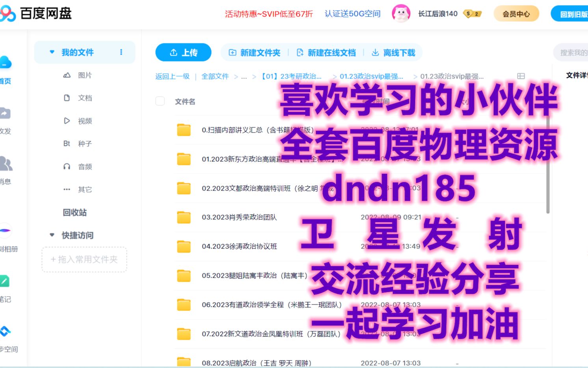Viewport: 588px width, 368px height.
Task: Open the three-dot menu beside 我的文件
Action: point(121,52)
